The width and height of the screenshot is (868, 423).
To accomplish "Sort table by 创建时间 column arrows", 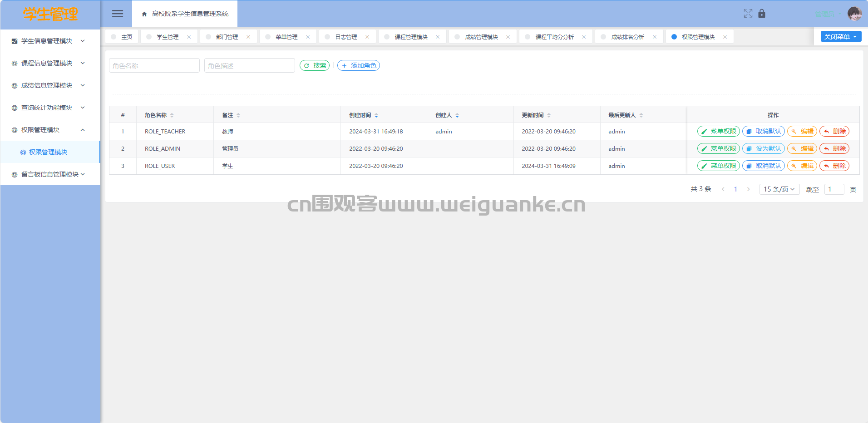I will pyautogui.click(x=376, y=115).
